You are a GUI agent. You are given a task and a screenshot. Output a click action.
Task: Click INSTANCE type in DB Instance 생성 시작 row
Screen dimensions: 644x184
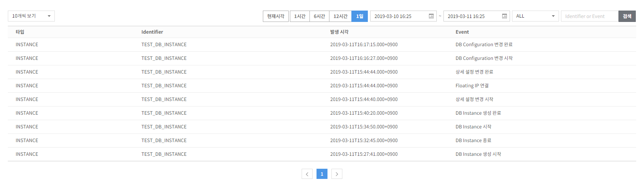pyautogui.click(x=27, y=154)
